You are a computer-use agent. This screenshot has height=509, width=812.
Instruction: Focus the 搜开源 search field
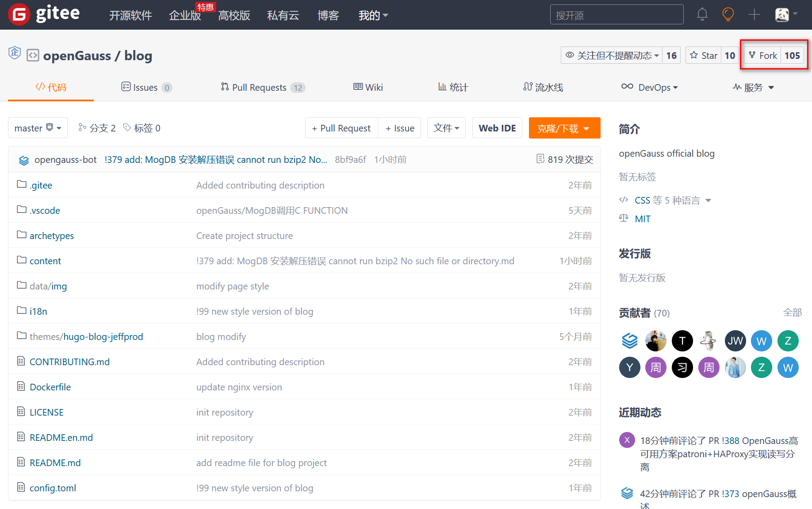coord(617,15)
